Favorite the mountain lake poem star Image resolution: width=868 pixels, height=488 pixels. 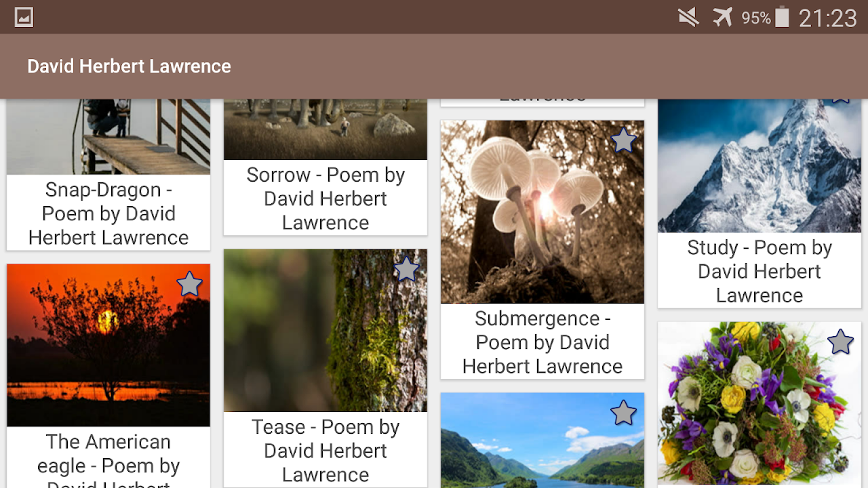pos(623,412)
